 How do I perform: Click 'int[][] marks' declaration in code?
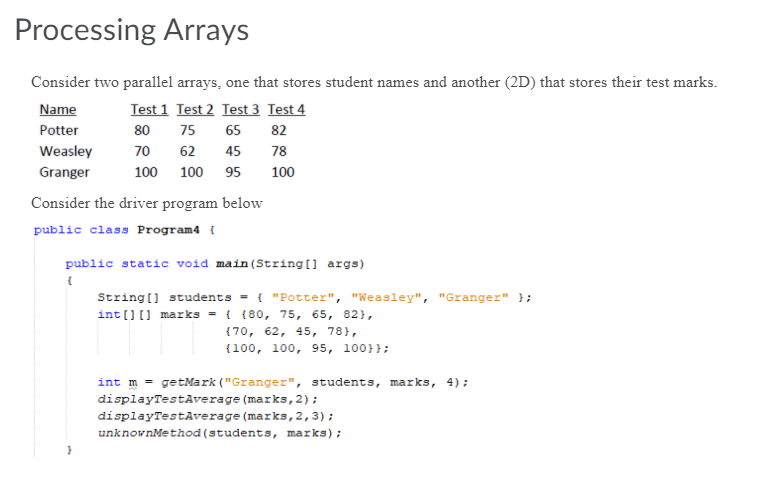tap(149, 315)
